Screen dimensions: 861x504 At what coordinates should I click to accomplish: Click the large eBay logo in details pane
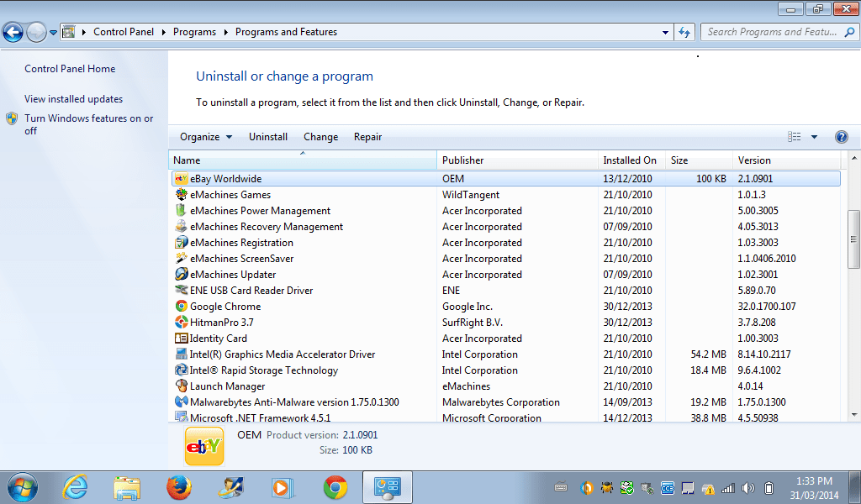click(x=204, y=446)
